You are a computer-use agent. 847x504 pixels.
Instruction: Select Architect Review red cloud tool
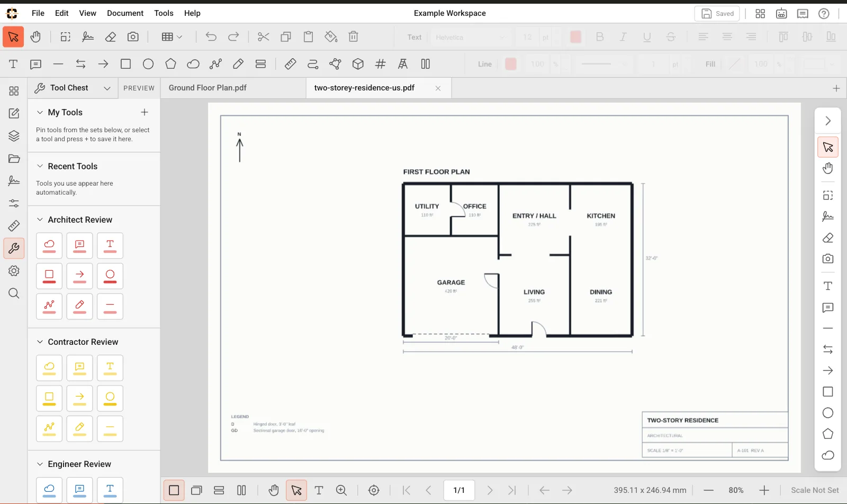49,245
